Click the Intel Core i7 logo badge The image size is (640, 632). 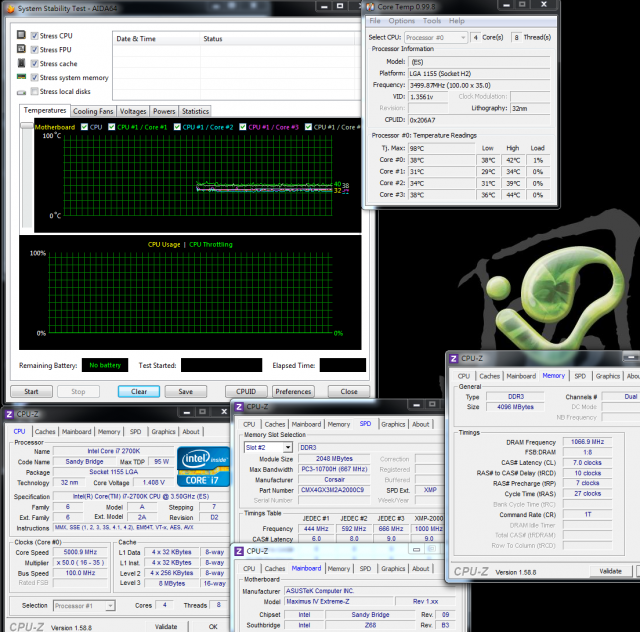pos(203,467)
